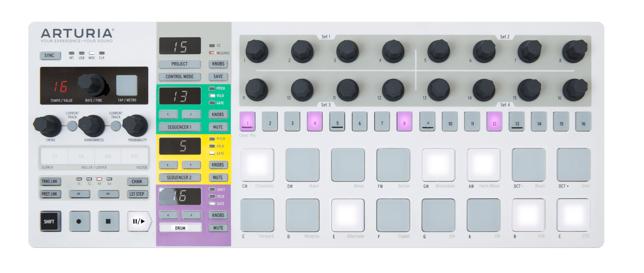The height and width of the screenshot is (273, 644).
Task: Tap the C# Chromatic pad
Action: (257, 165)
